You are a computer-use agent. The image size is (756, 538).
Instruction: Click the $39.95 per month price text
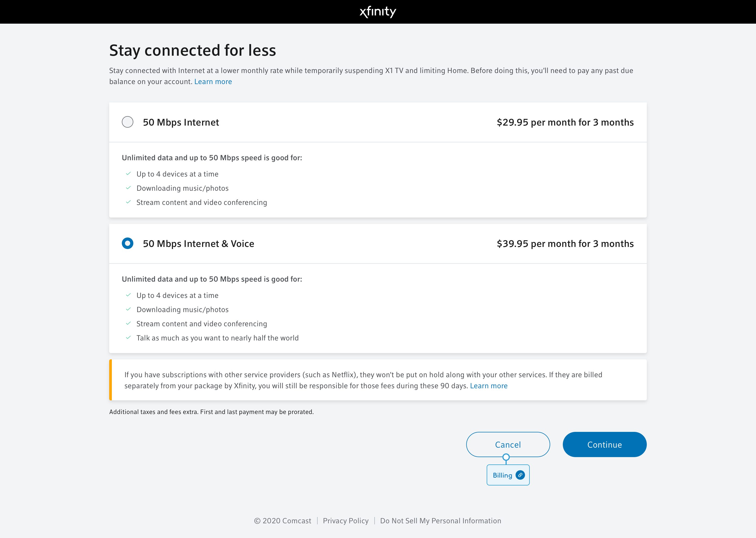pyautogui.click(x=565, y=244)
